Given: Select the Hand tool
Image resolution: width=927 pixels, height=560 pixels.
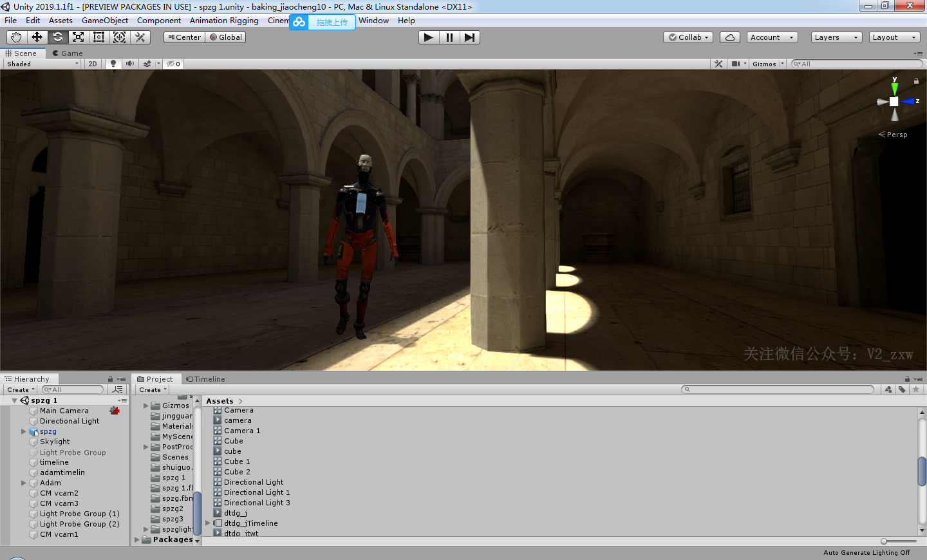Looking at the screenshot, I should pos(16,37).
